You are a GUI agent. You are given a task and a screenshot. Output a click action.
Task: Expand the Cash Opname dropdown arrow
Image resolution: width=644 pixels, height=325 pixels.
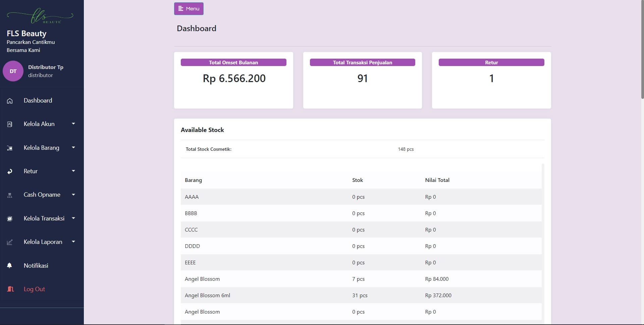click(73, 195)
